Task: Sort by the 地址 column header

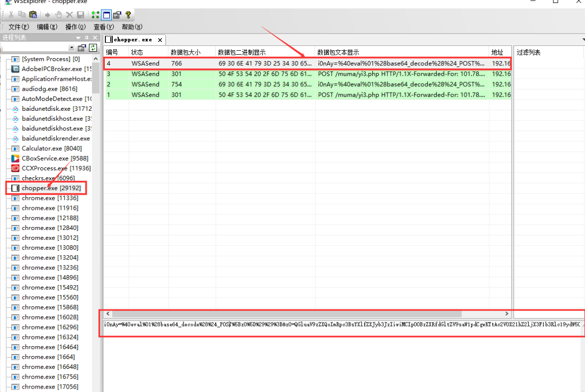Action: coord(500,52)
